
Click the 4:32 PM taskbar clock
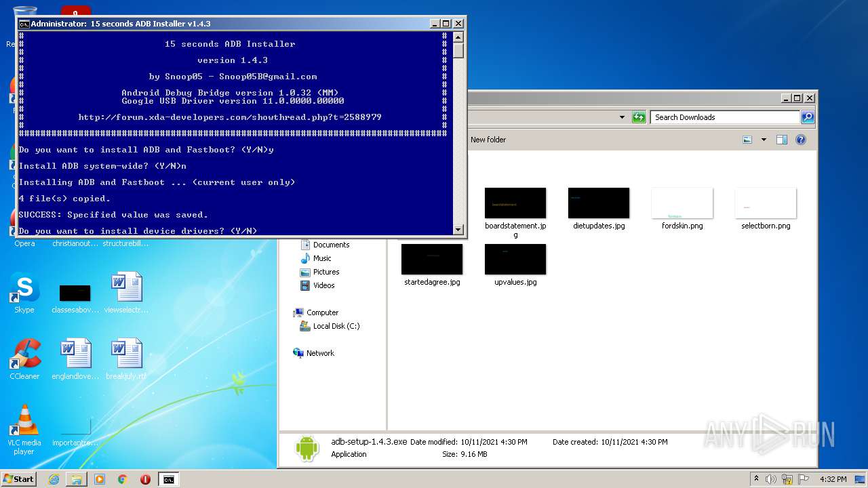(833, 479)
